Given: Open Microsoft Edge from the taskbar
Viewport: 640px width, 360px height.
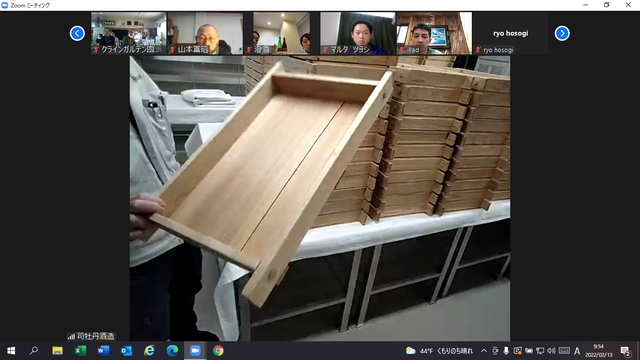Looking at the screenshot, I should point(172,351).
